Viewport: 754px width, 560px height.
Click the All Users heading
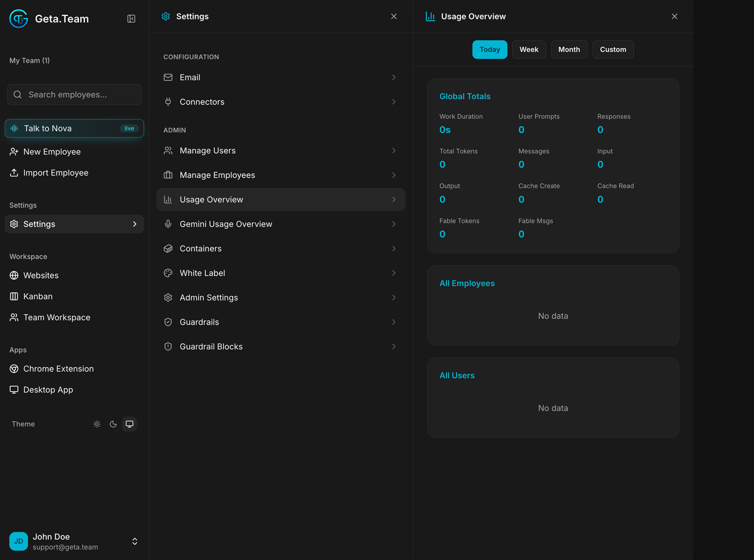tap(457, 375)
